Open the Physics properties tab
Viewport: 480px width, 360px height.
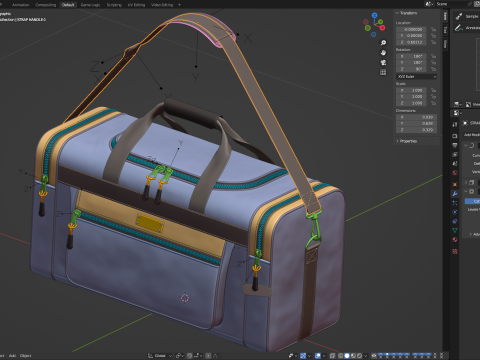[455, 212]
